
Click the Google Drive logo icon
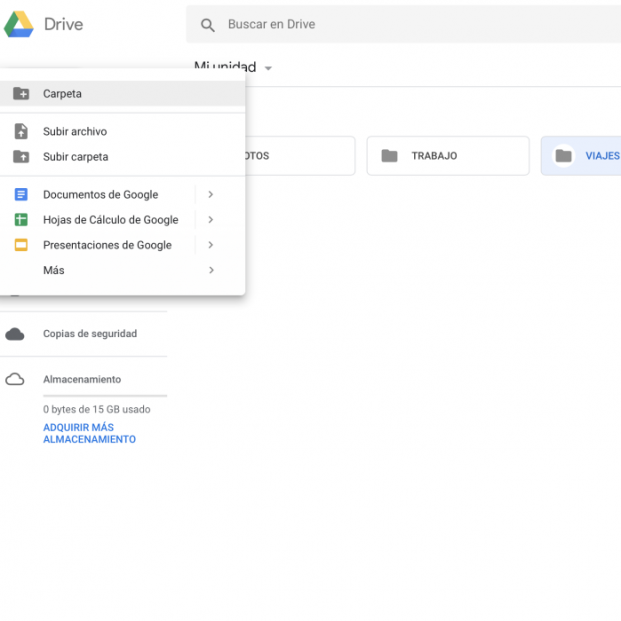[x=18, y=24]
